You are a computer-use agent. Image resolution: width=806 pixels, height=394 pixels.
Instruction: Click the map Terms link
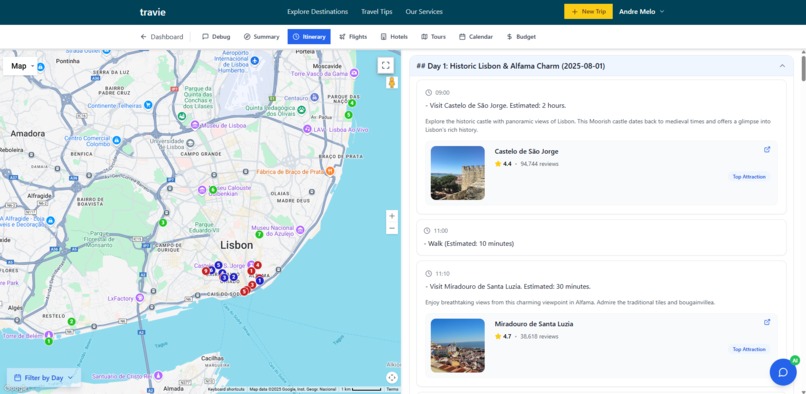[392, 389]
